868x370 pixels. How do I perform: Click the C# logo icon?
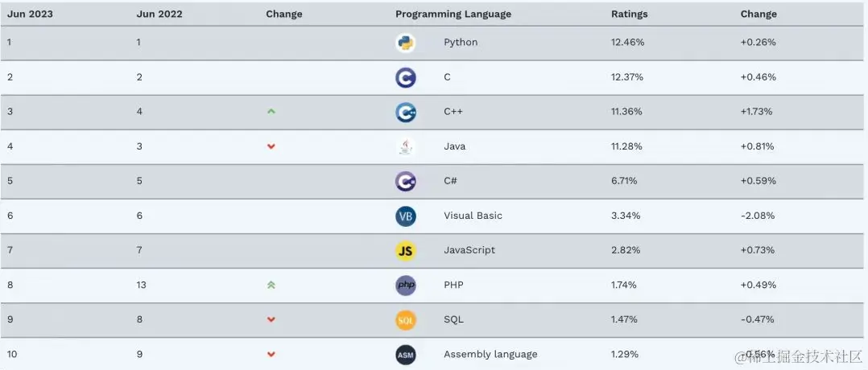[406, 181]
